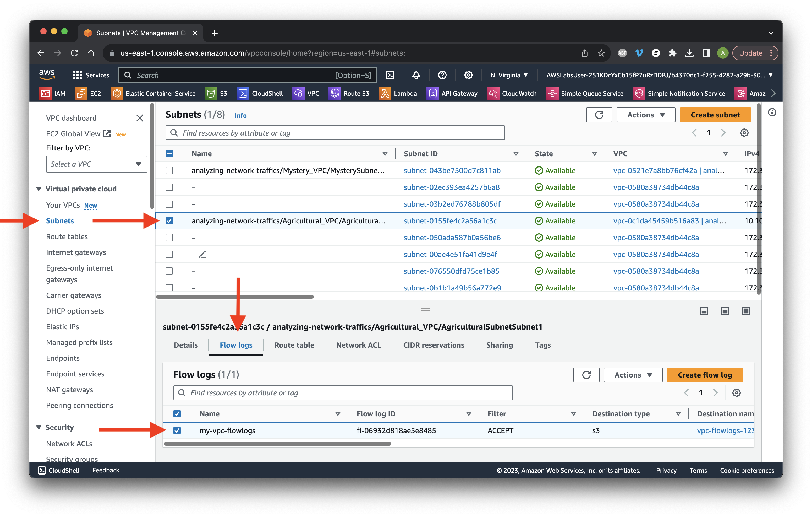Uncheck the my-vpc-flowlogs row checkbox

click(177, 430)
